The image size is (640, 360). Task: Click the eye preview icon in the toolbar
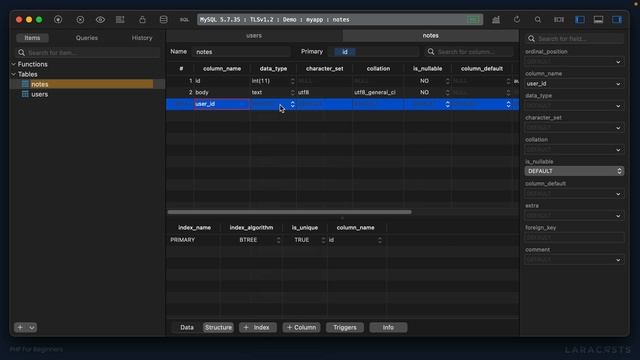(100, 20)
